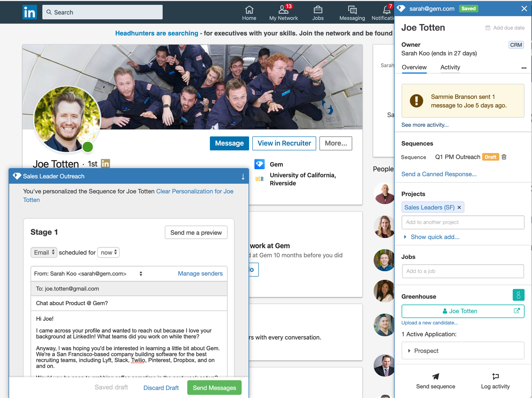Open the More... profile menu
532x398 pixels.
click(x=336, y=143)
